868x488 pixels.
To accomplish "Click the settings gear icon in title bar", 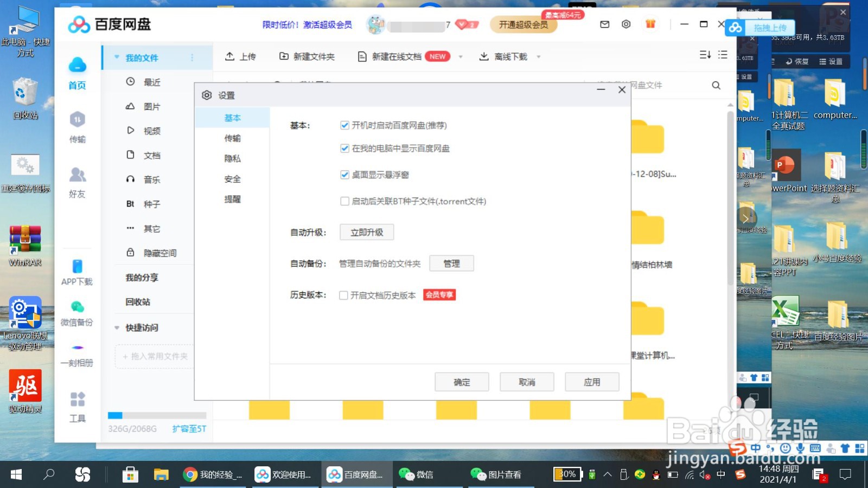I will (626, 24).
